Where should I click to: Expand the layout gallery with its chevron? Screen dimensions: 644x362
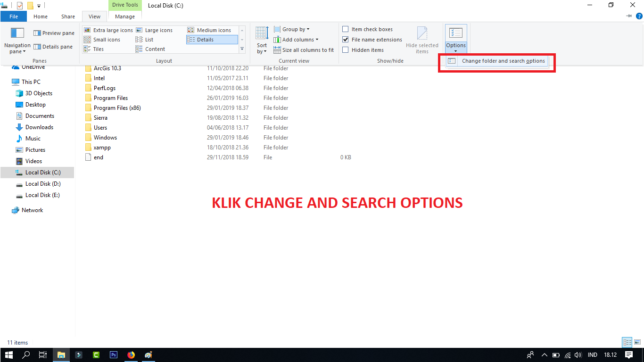click(x=242, y=49)
